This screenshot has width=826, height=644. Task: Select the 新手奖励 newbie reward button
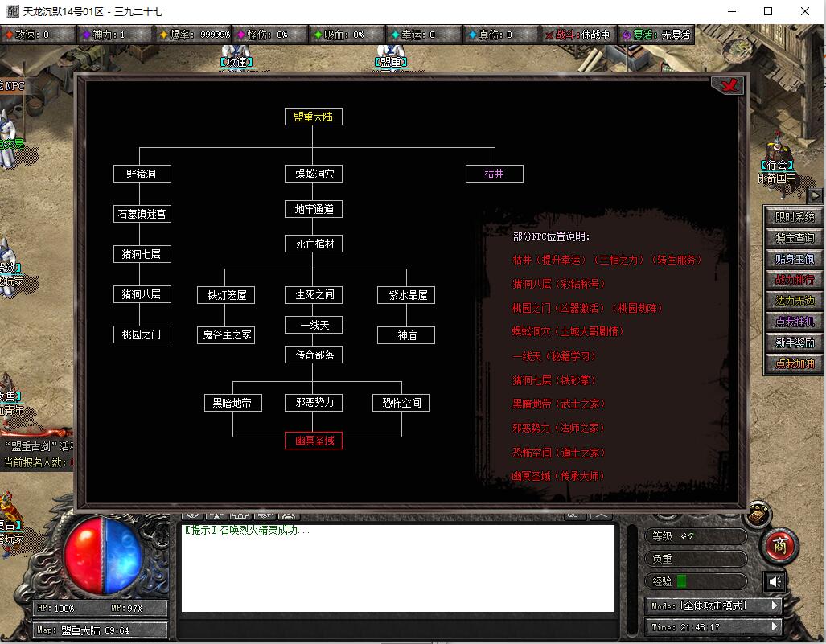[794, 343]
